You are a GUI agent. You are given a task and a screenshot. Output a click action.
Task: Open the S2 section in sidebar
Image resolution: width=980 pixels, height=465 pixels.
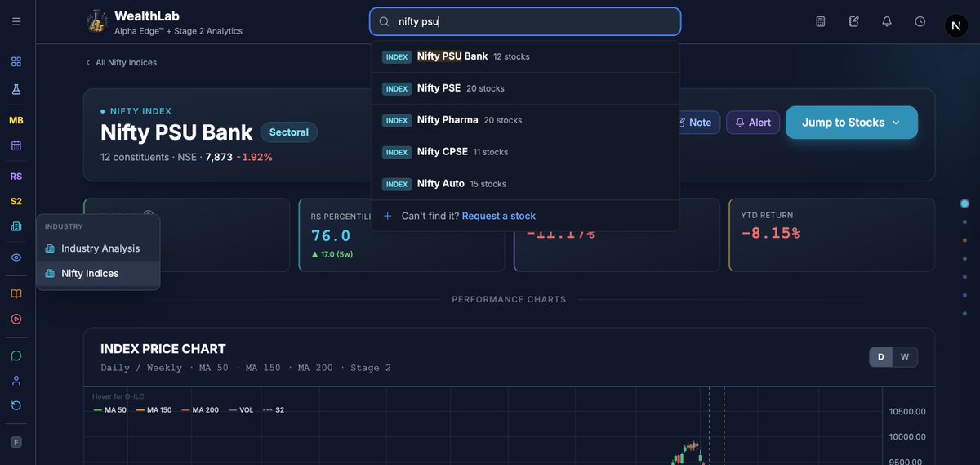click(x=16, y=201)
